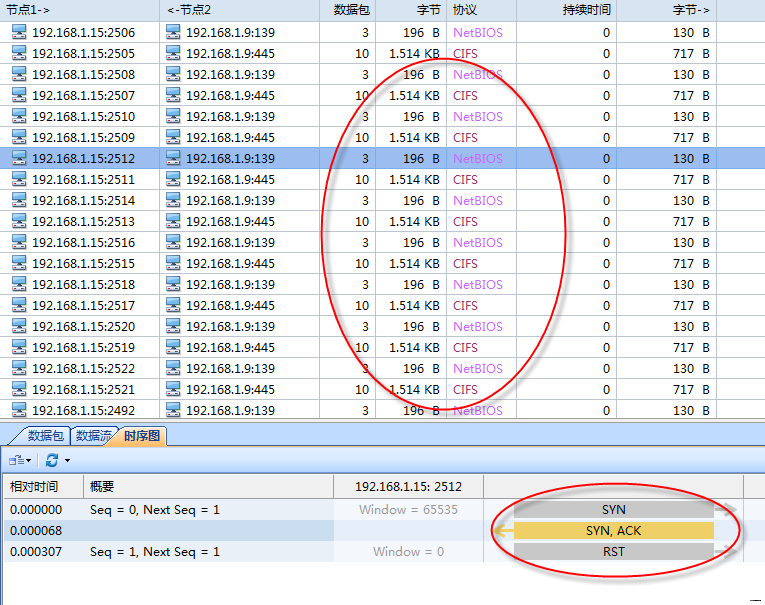Switch to the 数据流 tab
The height and width of the screenshot is (605, 765).
tap(94, 436)
